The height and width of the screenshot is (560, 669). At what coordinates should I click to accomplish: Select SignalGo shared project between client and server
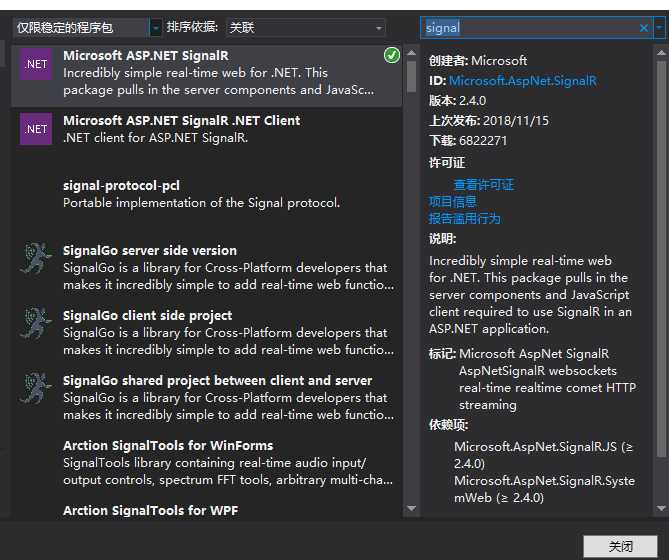tap(207, 400)
